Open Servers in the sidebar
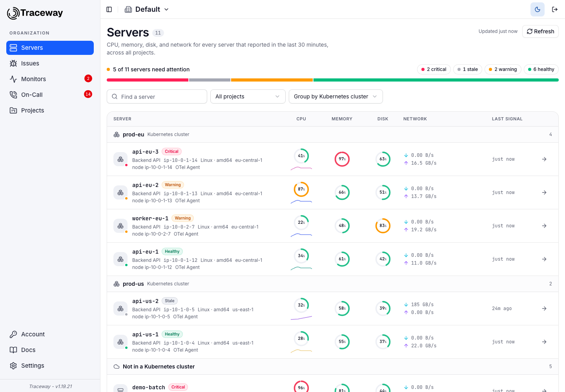This screenshot has width=565, height=392. (x=50, y=48)
